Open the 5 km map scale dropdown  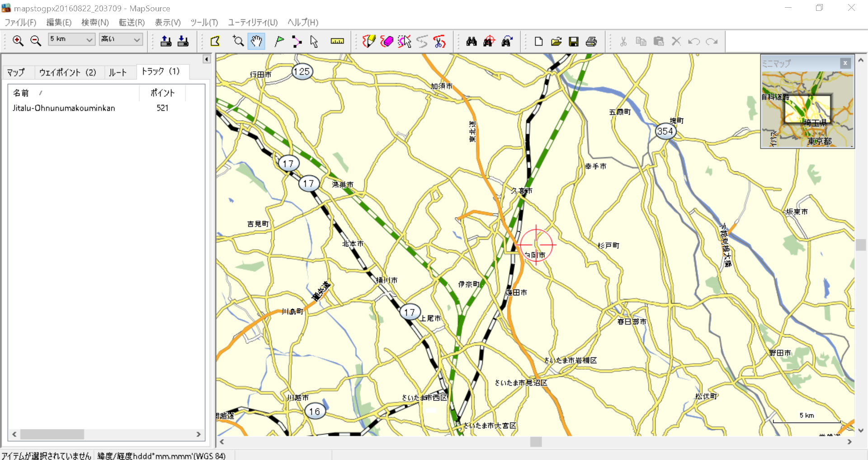pyautogui.click(x=71, y=39)
